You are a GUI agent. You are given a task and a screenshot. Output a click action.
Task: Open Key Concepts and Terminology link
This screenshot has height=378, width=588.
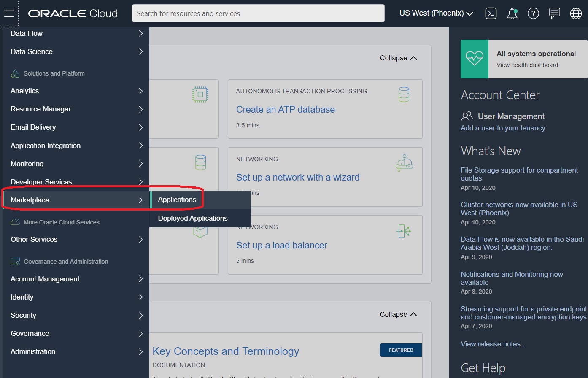coord(226,351)
